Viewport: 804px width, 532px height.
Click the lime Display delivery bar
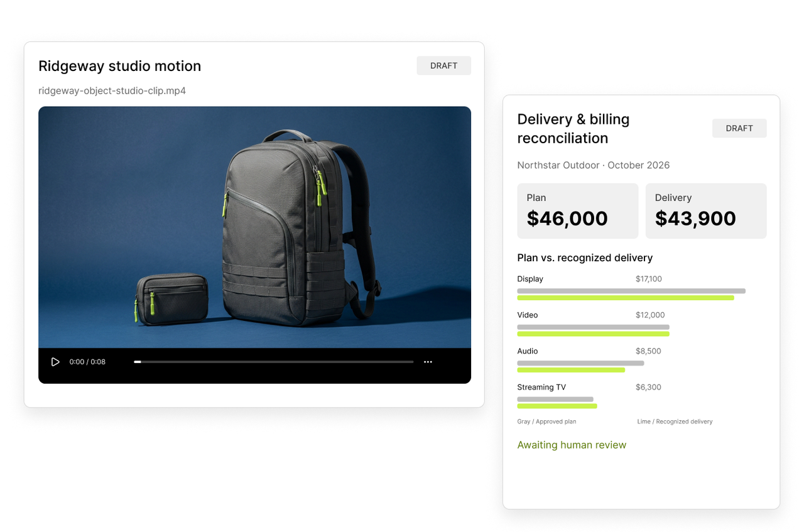coord(626,298)
